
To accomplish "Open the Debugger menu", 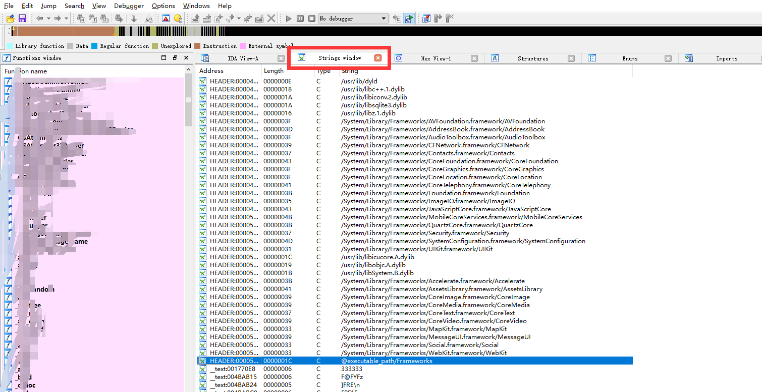I will point(129,6).
